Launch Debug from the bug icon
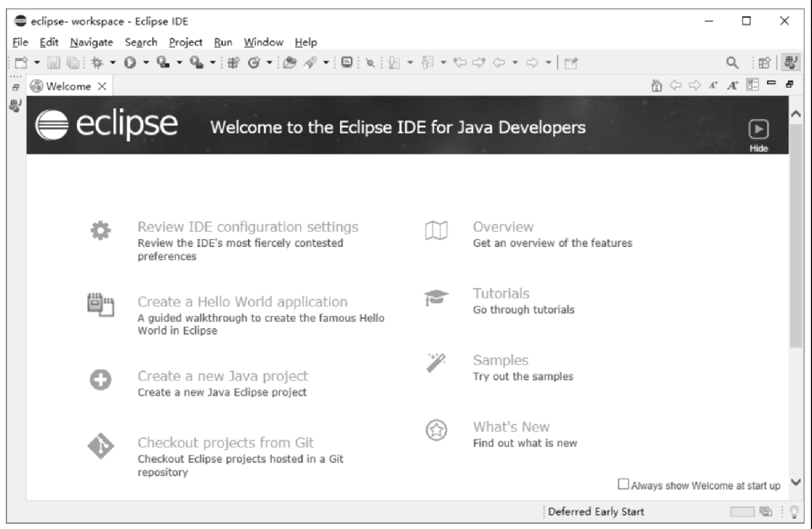This screenshot has height=529, width=812. 97,63
